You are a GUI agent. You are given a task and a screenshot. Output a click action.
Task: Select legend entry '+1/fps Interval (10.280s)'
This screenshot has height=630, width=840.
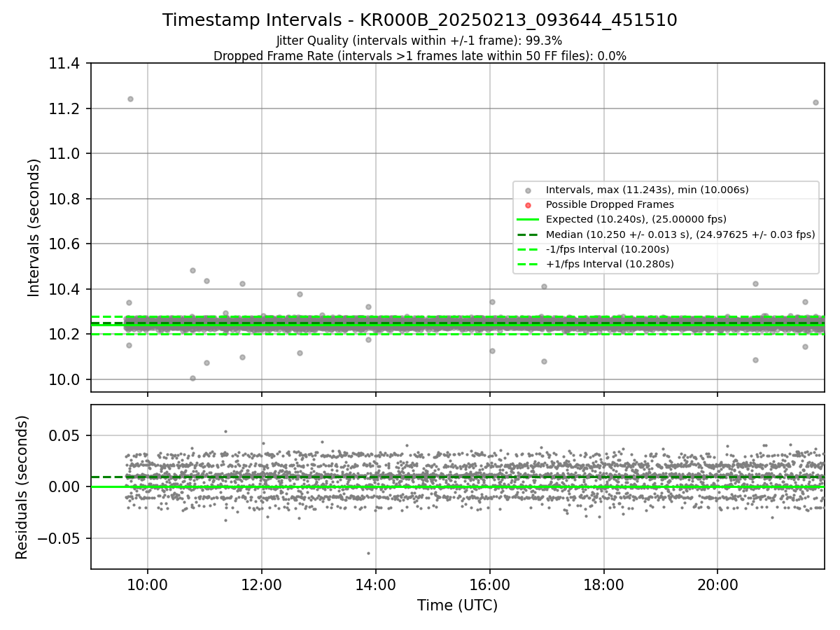pos(610,264)
